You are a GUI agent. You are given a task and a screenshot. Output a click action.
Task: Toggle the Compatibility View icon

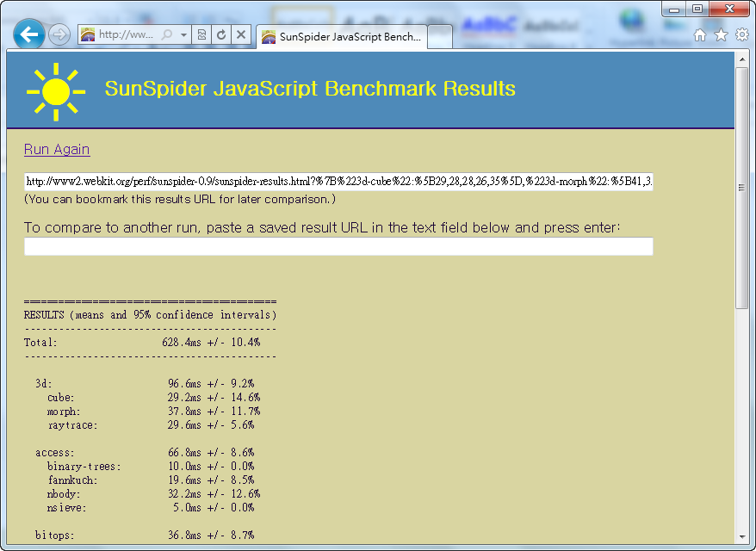click(201, 34)
